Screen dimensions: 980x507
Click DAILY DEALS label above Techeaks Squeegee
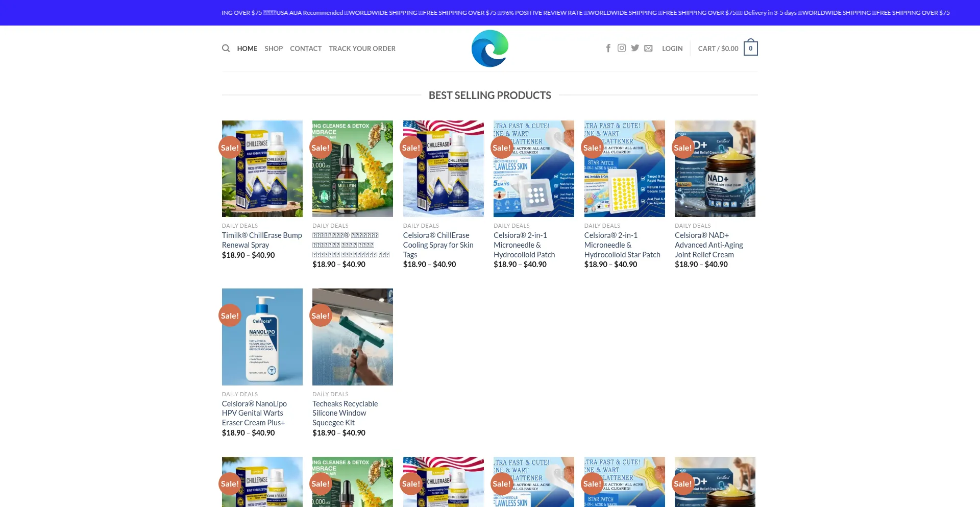(x=330, y=394)
